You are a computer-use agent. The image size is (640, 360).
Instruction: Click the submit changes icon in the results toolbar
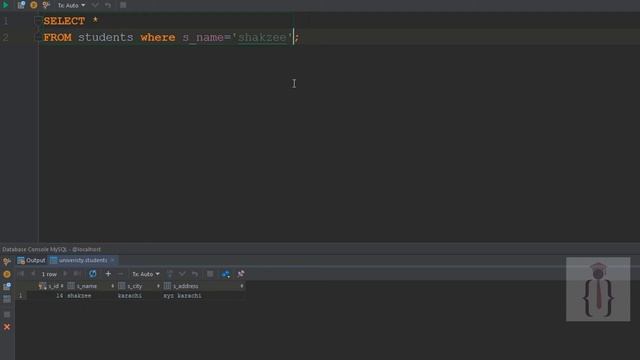[x=170, y=274]
